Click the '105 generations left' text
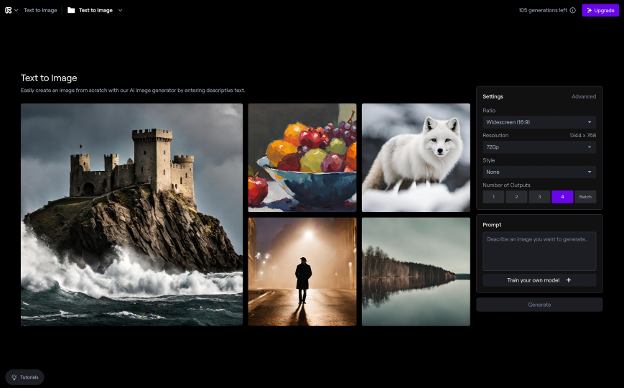 point(543,10)
